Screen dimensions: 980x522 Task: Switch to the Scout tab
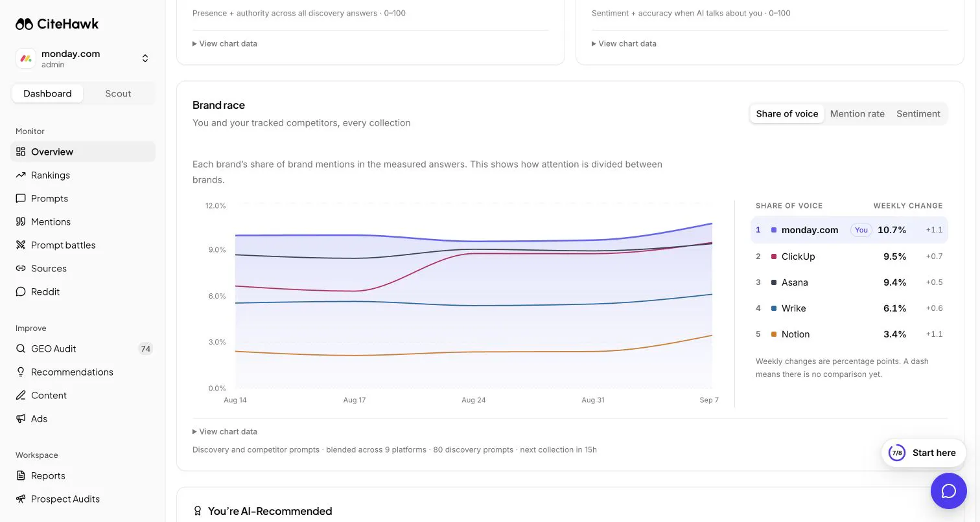118,93
